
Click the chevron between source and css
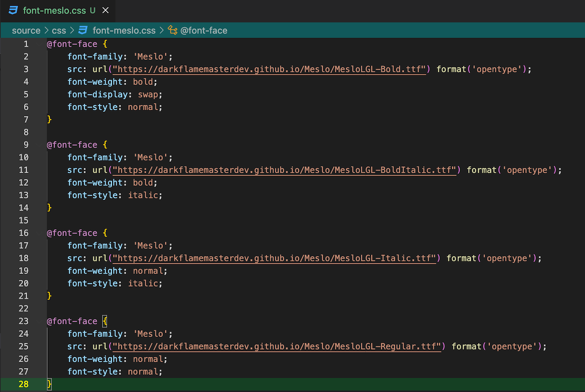coord(47,30)
